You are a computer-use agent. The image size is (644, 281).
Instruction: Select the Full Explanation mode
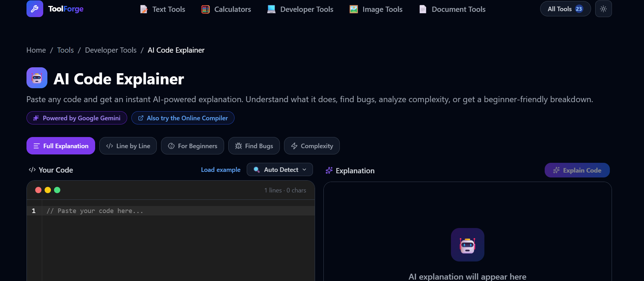click(61, 146)
